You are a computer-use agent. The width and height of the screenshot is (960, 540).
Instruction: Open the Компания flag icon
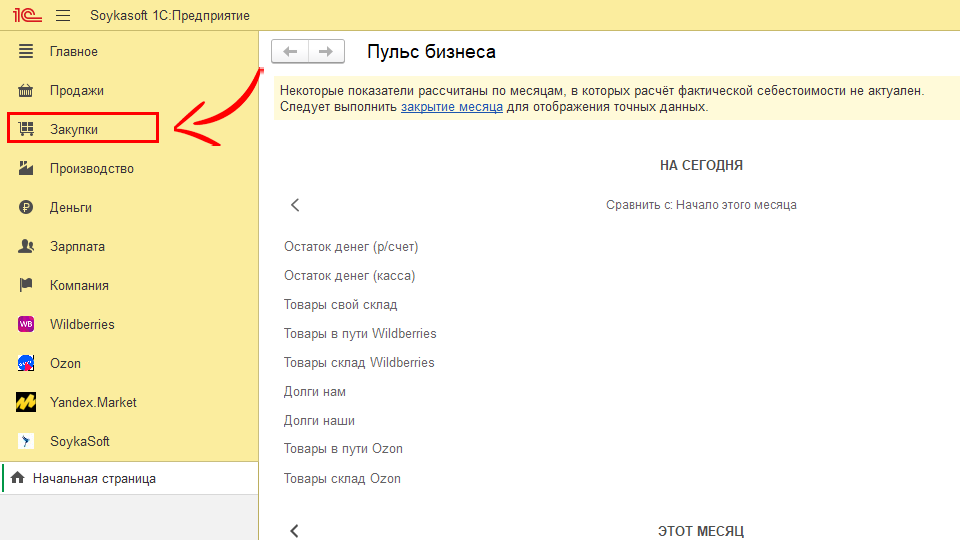pos(27,285)
